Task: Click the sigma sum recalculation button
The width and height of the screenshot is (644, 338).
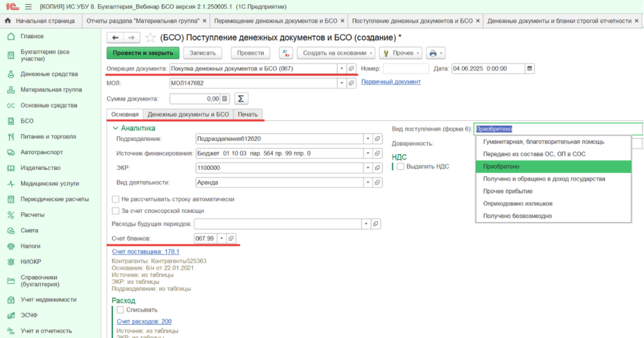Action: pos(240,99)
